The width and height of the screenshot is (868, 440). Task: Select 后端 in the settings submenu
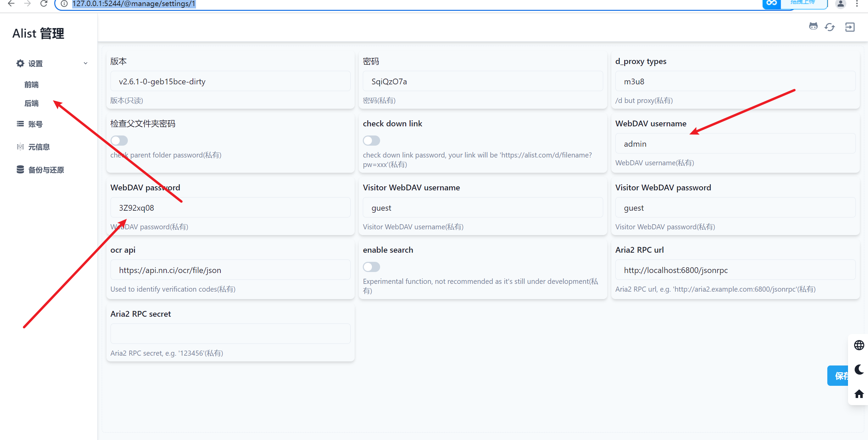pos(32,103)
